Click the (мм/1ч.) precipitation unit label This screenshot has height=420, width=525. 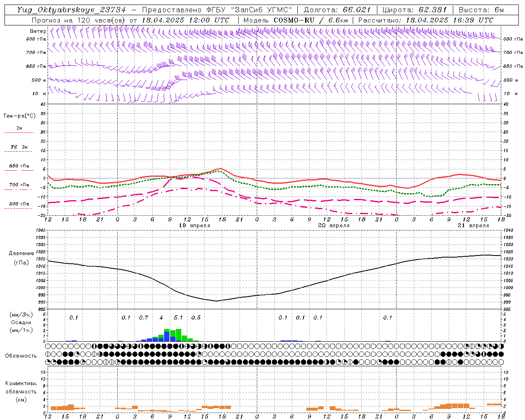tap(21, 330)
